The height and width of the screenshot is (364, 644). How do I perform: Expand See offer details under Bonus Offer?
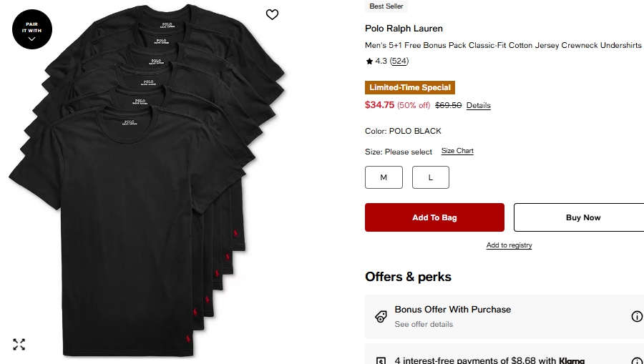[x=424, y=325]
